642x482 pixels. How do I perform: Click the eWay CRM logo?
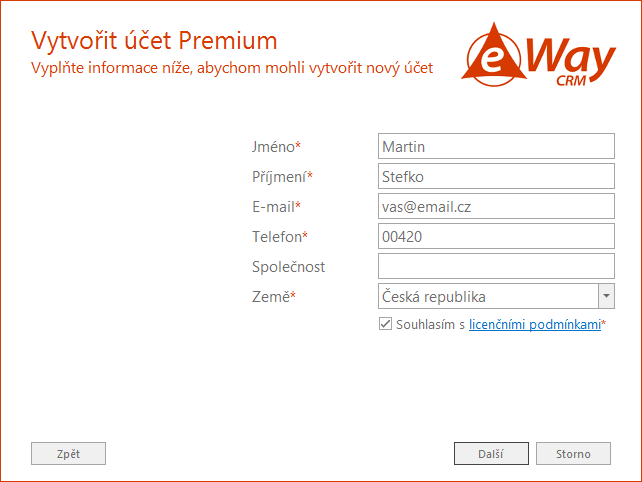(538, 54)
